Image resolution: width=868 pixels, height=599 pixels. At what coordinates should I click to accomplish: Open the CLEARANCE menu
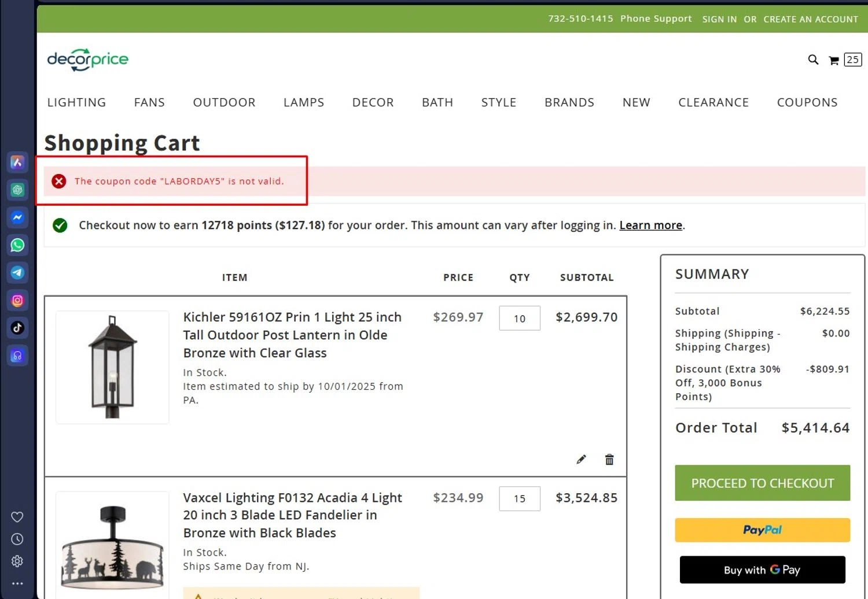tap(713, 102)
